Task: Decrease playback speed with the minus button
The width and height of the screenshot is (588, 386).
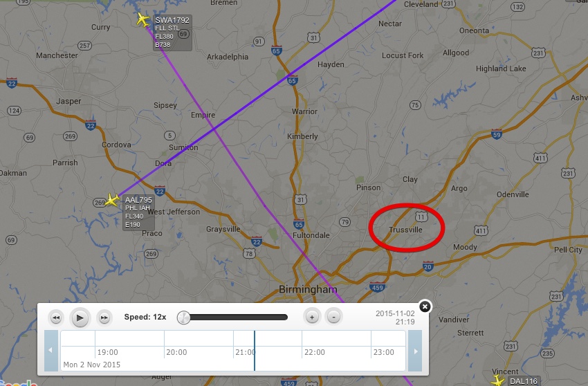Action: (333, 317)
